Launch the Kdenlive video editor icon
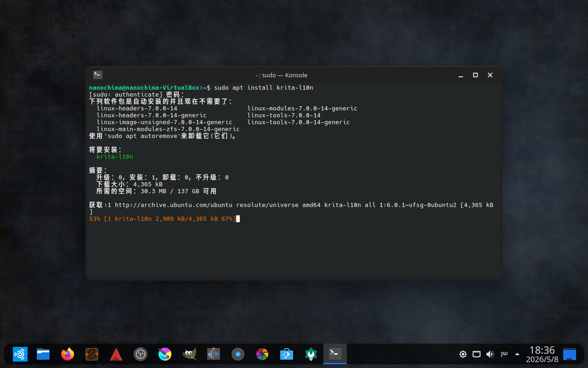Image resolution: width=588 pixels, height=368 pixels. 214,354
